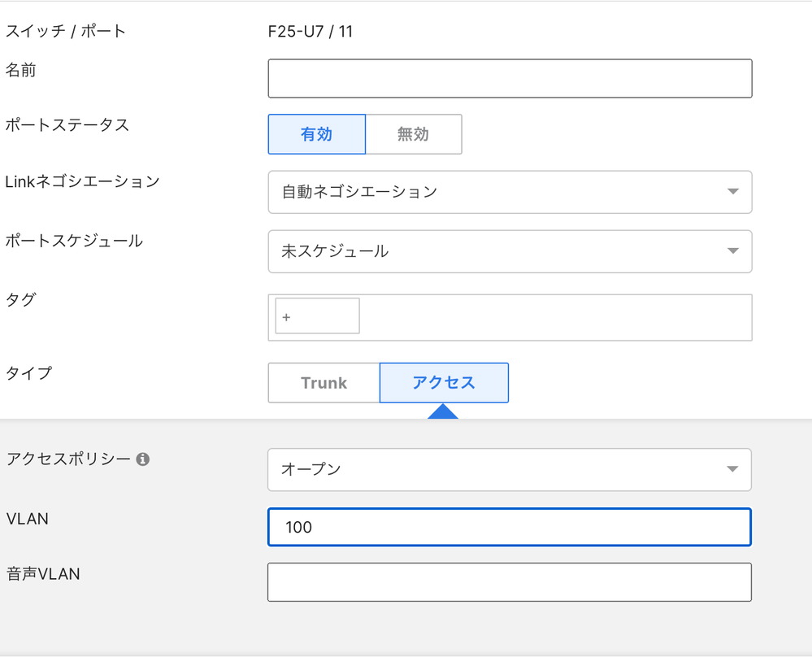This screenshot has height=657, width=812.
Task: Set port status to 無効
Action: tap(413, 134)
